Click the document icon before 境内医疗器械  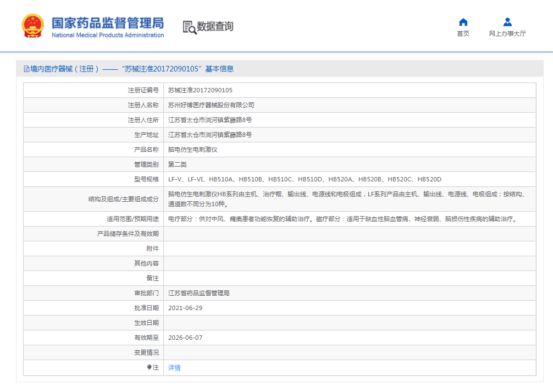26,69
